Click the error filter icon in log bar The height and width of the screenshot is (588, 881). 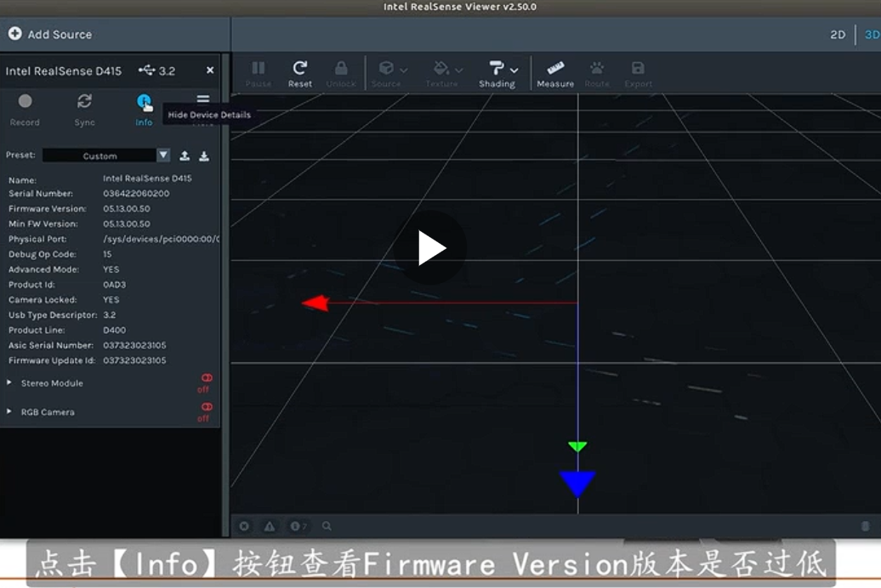[x=244, y=526]
